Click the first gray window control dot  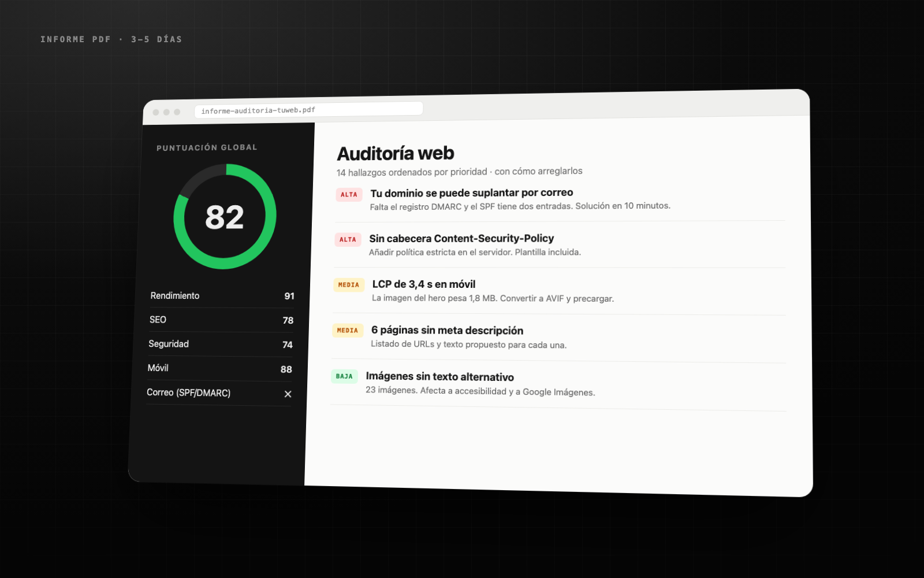pos(156,112)
